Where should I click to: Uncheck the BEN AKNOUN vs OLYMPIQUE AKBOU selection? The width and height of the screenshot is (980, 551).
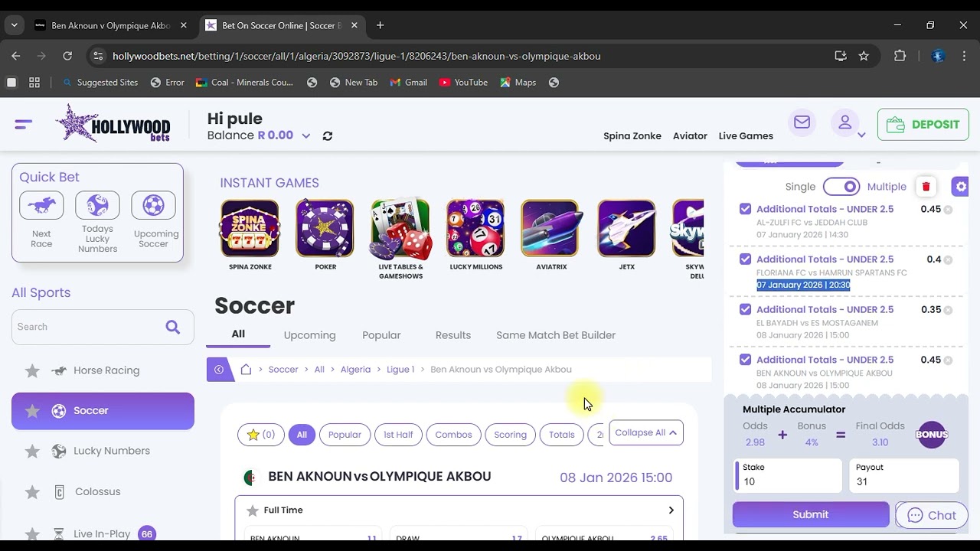[745, 360]
